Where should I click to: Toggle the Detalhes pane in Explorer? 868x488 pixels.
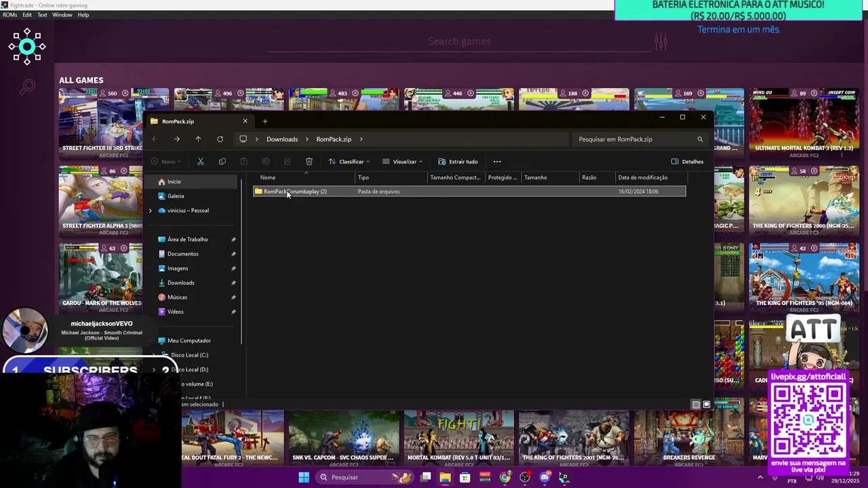687,161
